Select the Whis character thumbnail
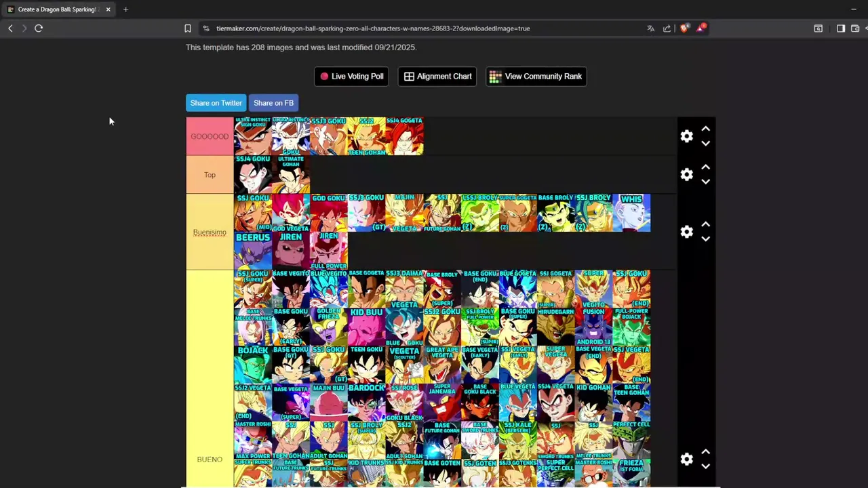Viewport: 868px width, 488px height. tap(631, 213)
